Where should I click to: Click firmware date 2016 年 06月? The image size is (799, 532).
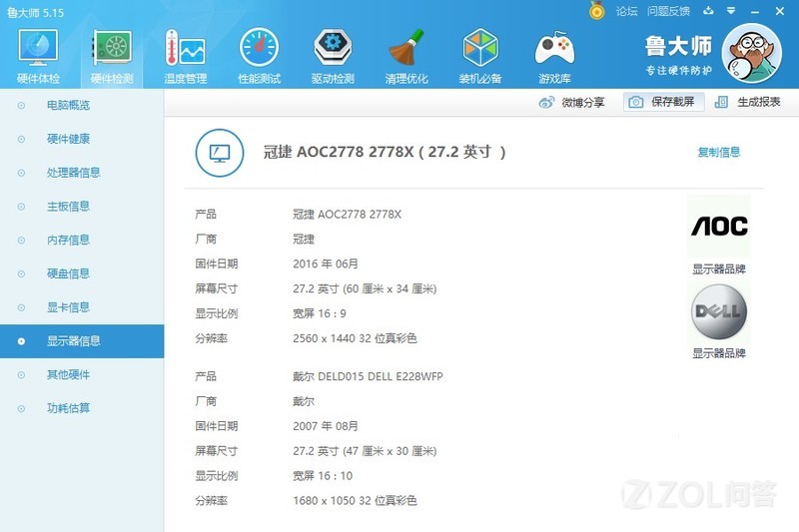tap(326, 264)
